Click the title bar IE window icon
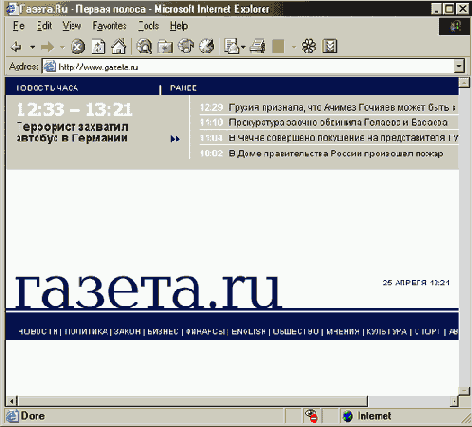This screenshot has width=472, height=427. click(x=12, y=9)
